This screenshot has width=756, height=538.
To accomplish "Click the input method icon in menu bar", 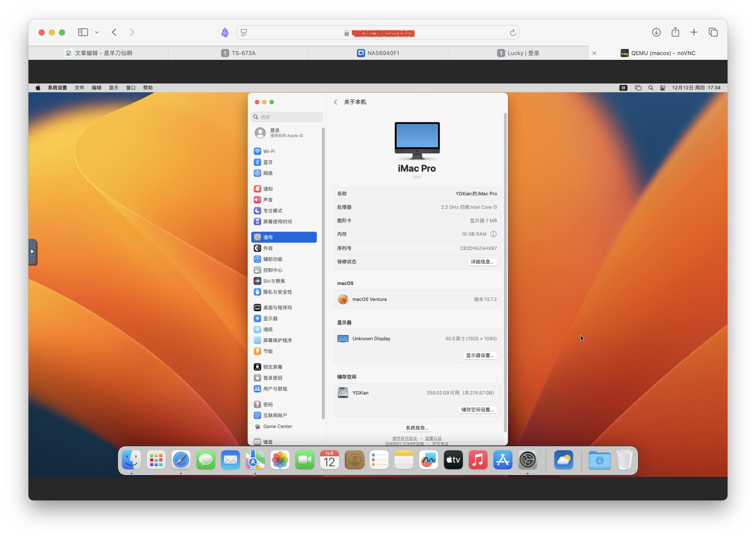I will tap(623, 88).
